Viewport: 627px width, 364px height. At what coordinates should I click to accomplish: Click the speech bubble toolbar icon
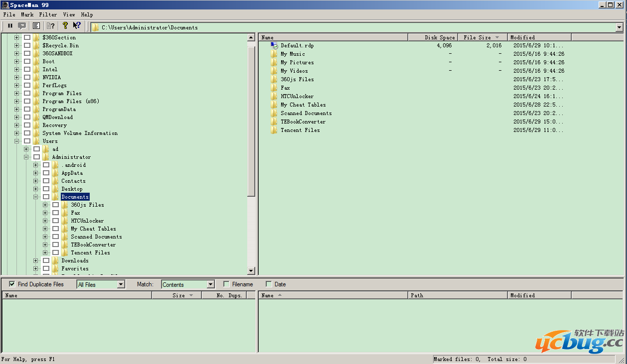[x=22, y=26]
